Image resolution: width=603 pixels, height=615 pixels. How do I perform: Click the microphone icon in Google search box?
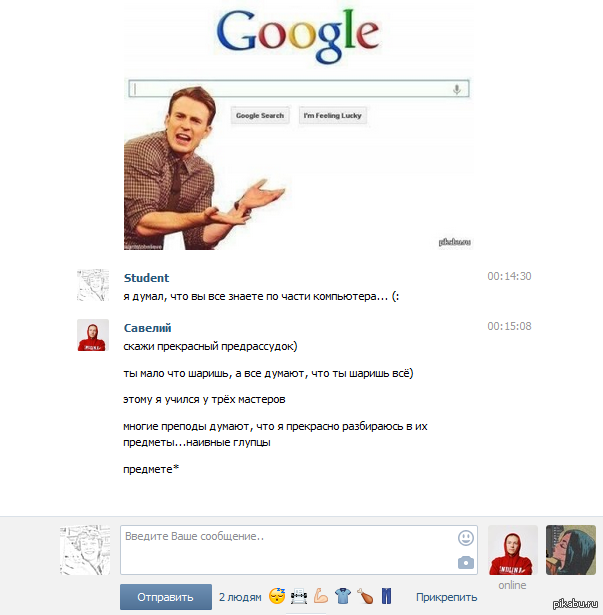pyautogui.click(x=457, y=89)
